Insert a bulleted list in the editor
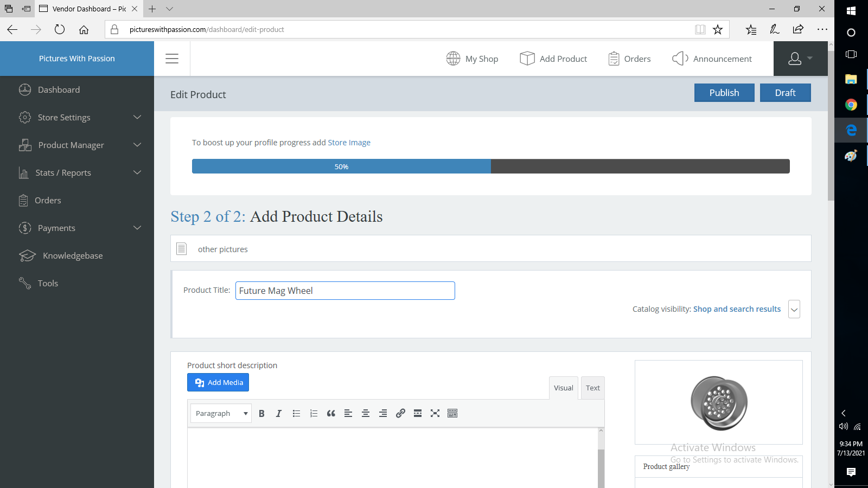 pyautogui.click(x=296, y=413)
